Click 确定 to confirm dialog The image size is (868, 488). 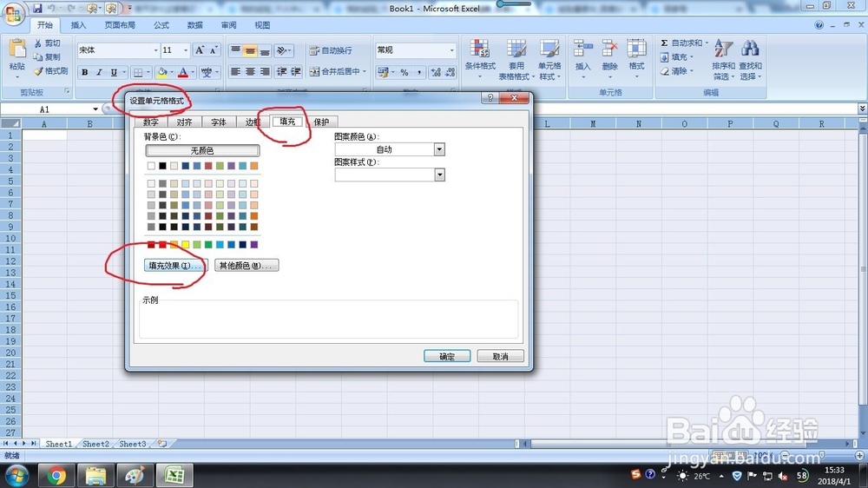tap(447, 356)
